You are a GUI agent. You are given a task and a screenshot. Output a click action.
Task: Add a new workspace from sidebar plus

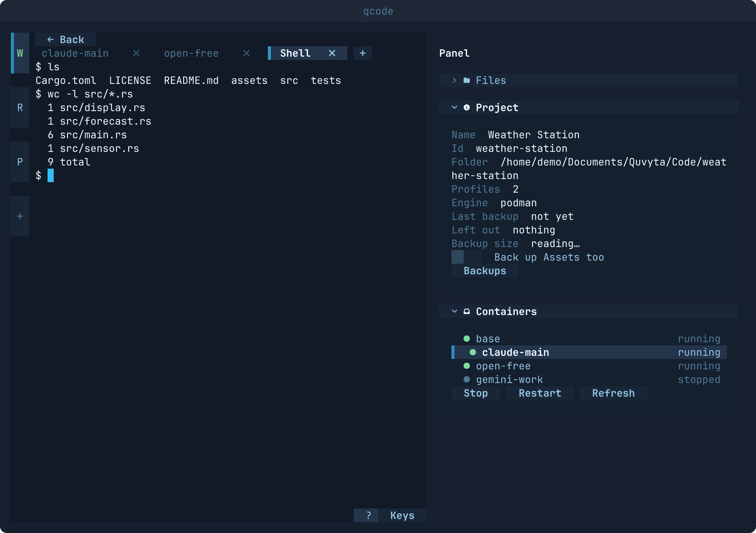20,216
